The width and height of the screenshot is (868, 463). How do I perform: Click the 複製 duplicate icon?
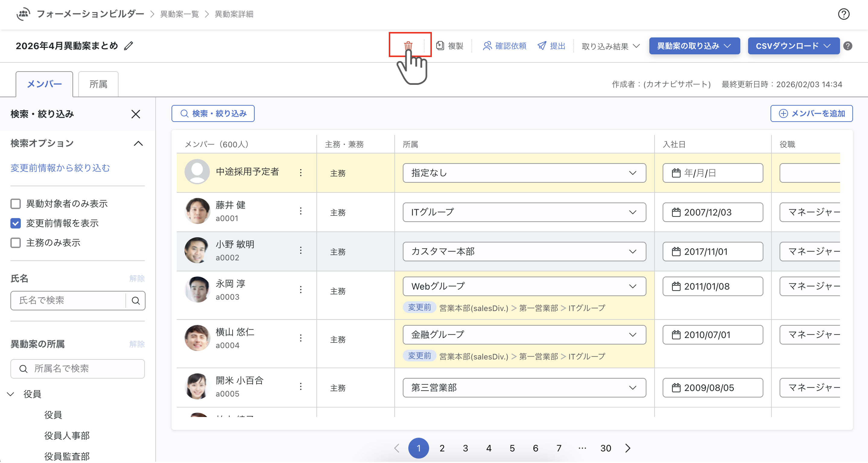point(440,46)
